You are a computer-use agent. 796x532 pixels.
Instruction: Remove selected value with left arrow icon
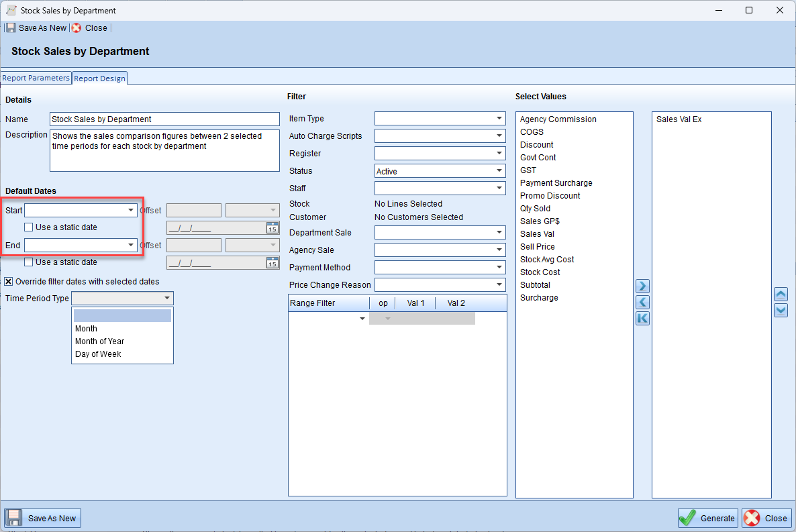coord(642,303)
